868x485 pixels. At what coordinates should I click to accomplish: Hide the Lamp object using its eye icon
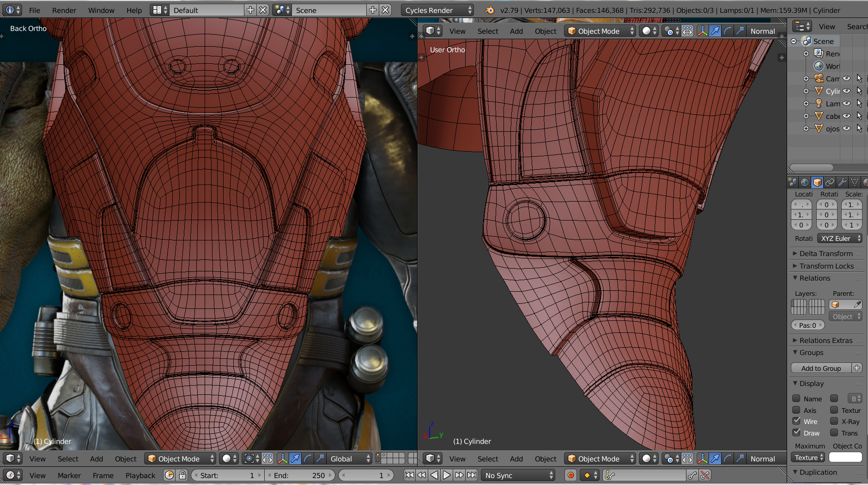tap(846, 104)
